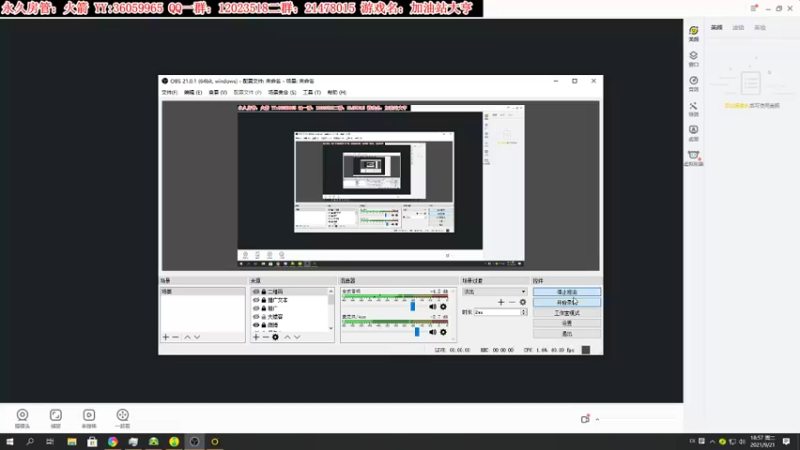Click the screen capture icon in bottom toolbar
The image size is (800, 450).
(56, 418)
